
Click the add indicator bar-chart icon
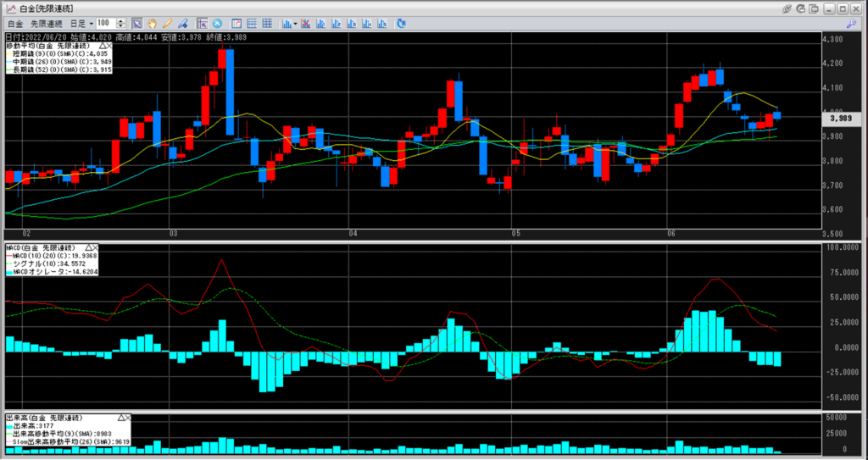287,24
